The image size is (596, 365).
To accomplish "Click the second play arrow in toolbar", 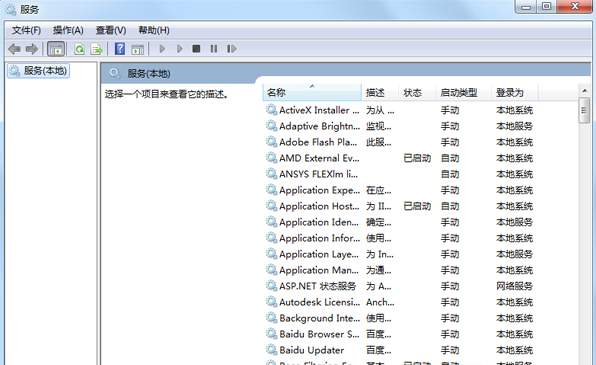I will point(179,49).
